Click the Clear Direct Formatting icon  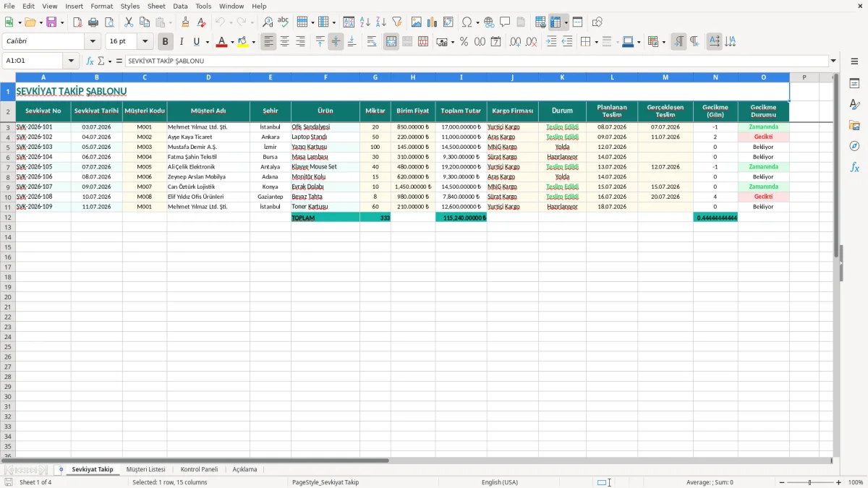point(201,22)
